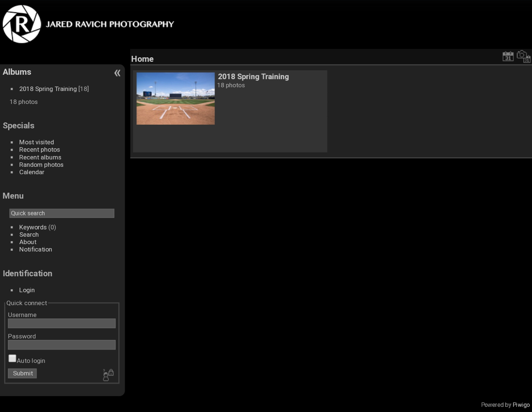Collapse the sidebar with double-chevron icon
This screenshot has height=412, width=532.
(117, 73)
